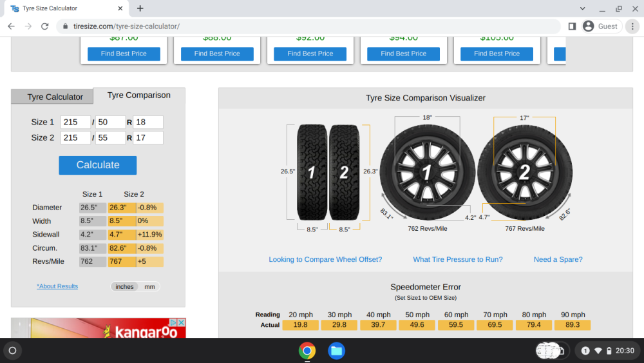Viewport: 644px width, 363px height.
Task: Click wheel 1 side-view image
Action: [427, 172]
